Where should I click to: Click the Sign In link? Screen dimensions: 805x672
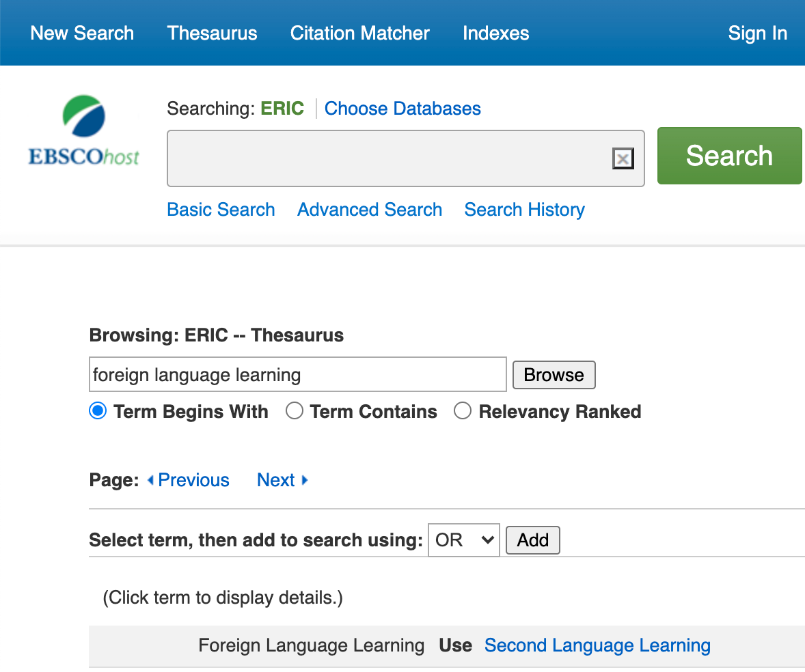(x=757, y=33)
